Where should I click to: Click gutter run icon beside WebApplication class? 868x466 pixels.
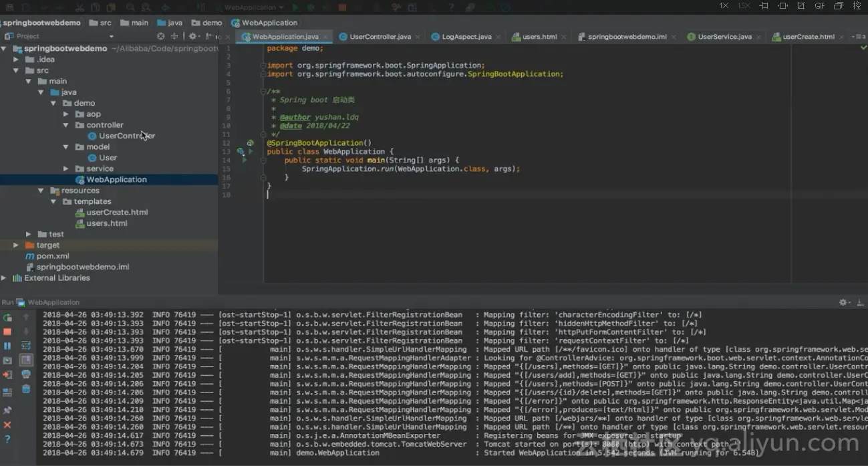pos(251,152)
